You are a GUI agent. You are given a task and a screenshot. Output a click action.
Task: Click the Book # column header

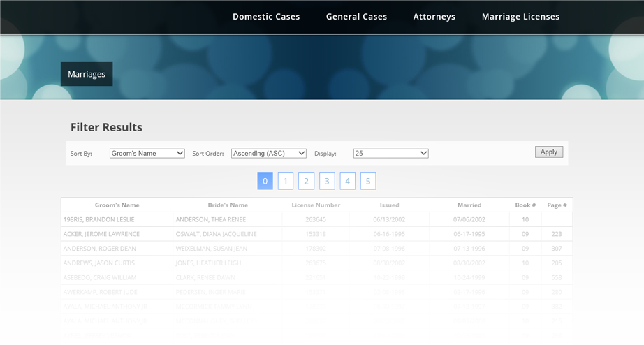[x=525, y=205]
